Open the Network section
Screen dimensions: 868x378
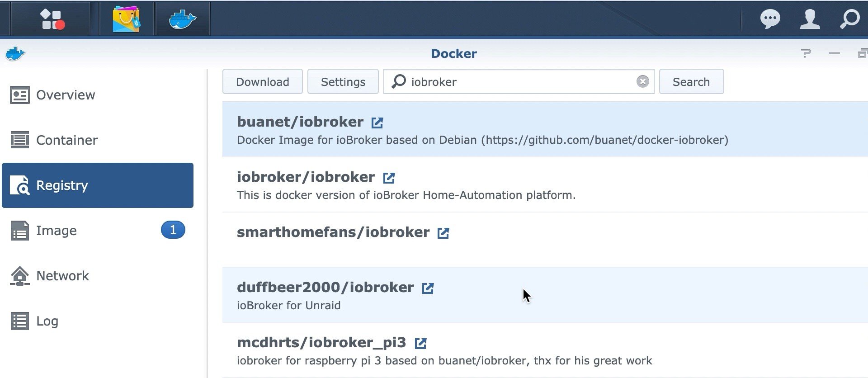click(98, 276)
